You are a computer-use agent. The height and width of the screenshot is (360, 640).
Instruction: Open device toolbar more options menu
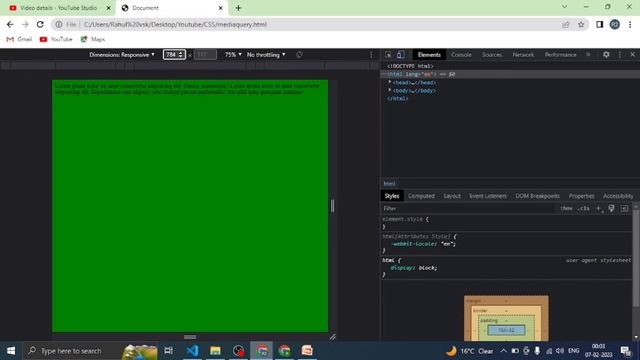click(x=371, y=55)
